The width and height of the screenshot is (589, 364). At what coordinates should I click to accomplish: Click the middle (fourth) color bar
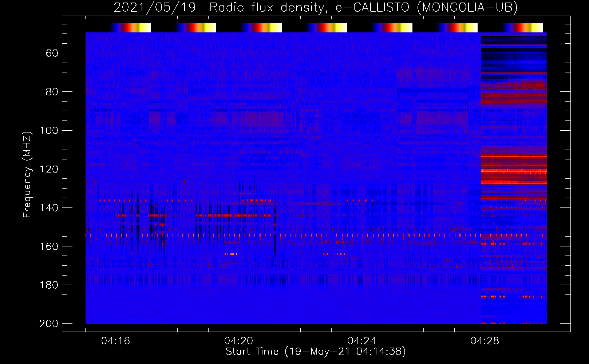pos(327,28)
